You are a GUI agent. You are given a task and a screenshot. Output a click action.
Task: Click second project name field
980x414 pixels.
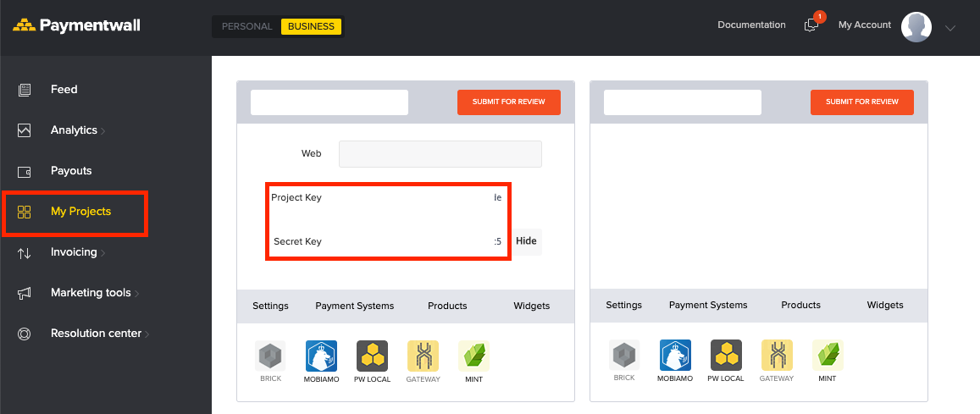pos(683,102)
